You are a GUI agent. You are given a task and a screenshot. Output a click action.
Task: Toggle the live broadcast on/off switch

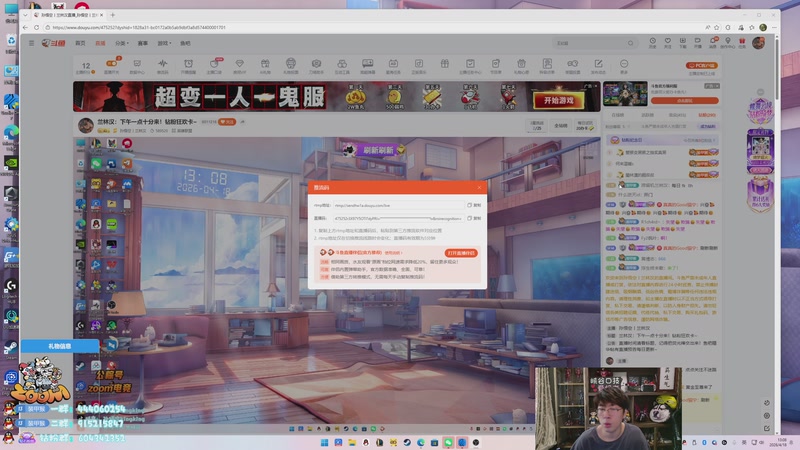(111, 64)
